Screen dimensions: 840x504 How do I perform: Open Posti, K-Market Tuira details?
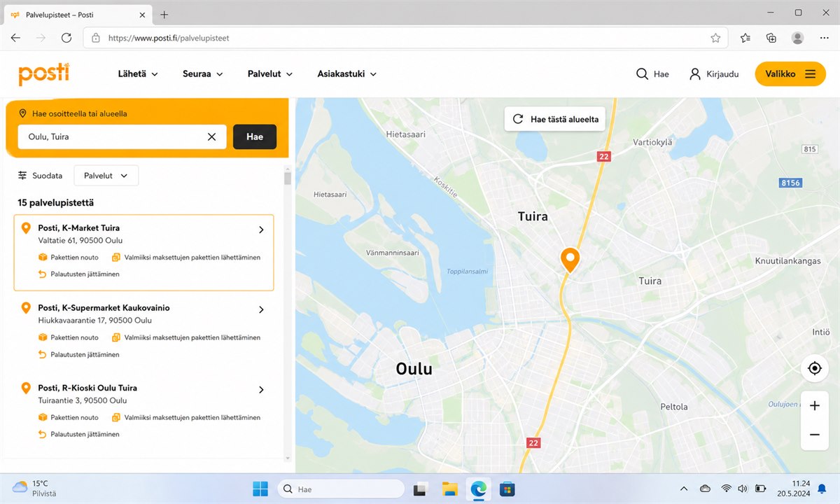[x=143, y=253]
